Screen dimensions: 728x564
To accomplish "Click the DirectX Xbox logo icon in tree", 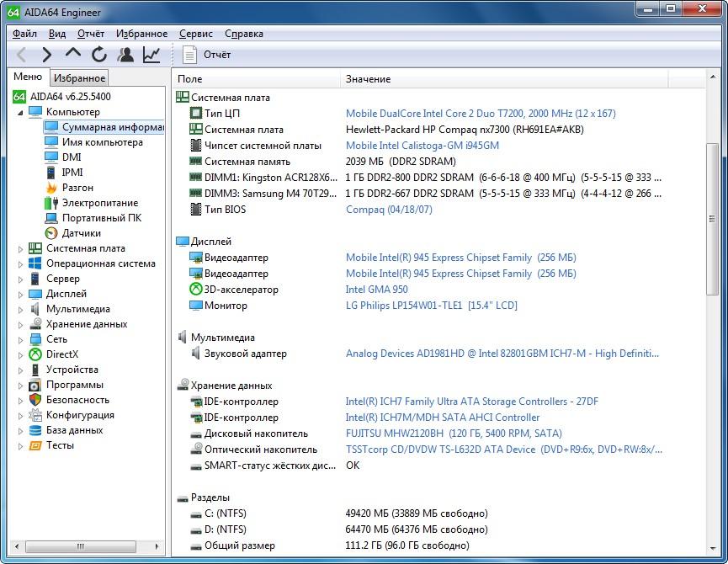I will click(x=35, y=354).
